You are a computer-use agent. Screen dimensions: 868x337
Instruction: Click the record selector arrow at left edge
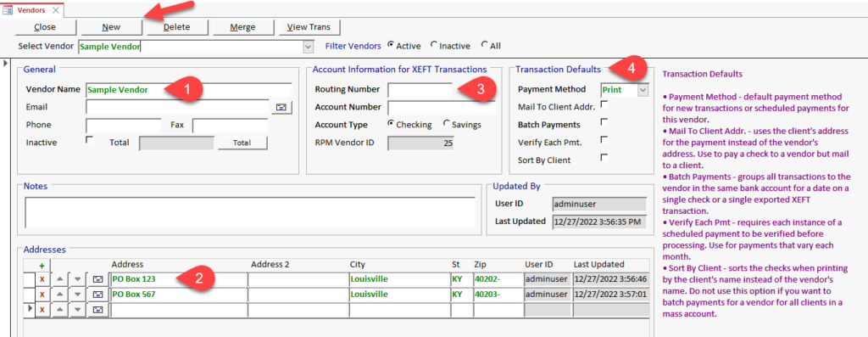6,64
